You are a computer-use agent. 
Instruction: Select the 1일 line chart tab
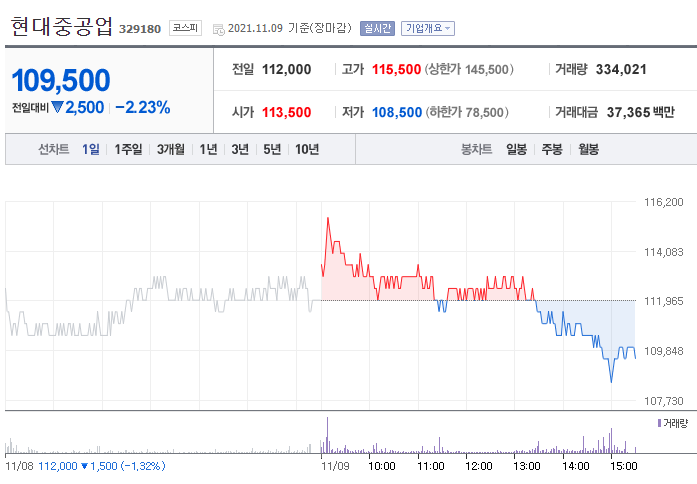(91, 149)
